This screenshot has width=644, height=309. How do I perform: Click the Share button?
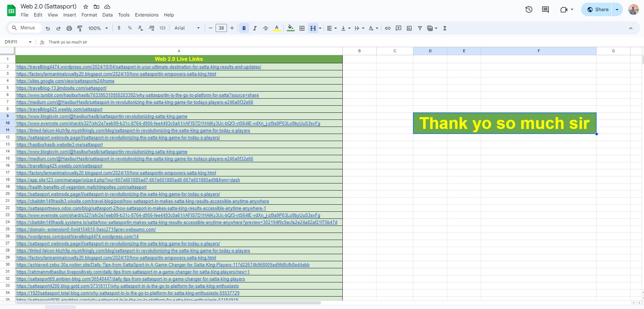pyautogui.click(x=598, y=9)
